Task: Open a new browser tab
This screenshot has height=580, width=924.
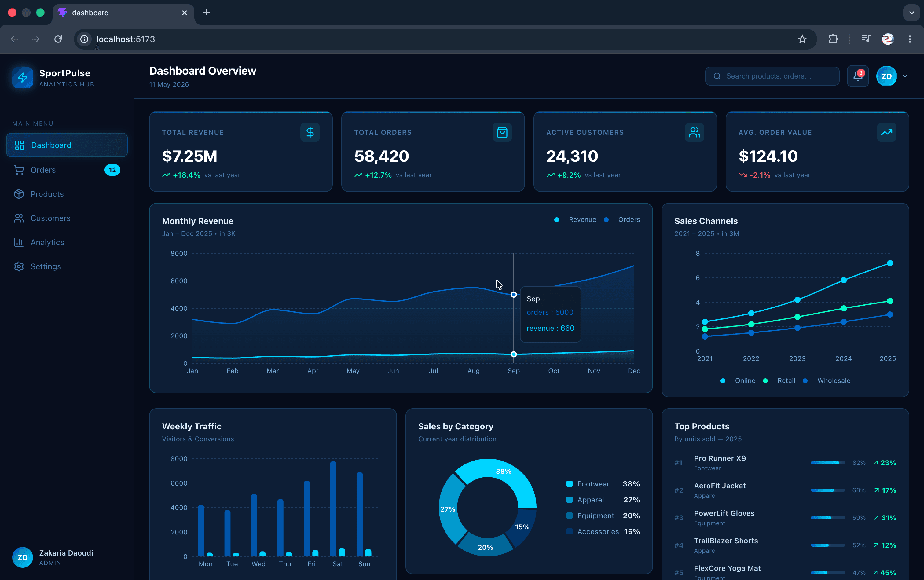Action: 206,13
